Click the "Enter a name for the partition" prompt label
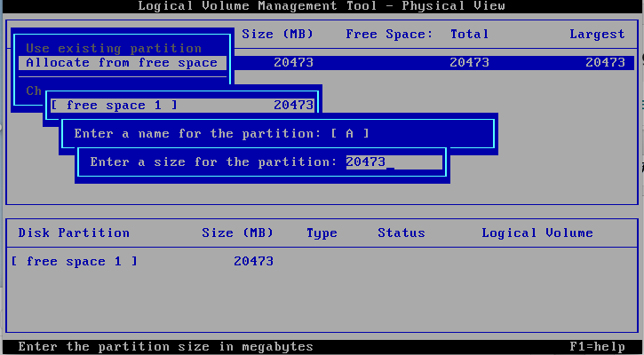 click(197, 134)
